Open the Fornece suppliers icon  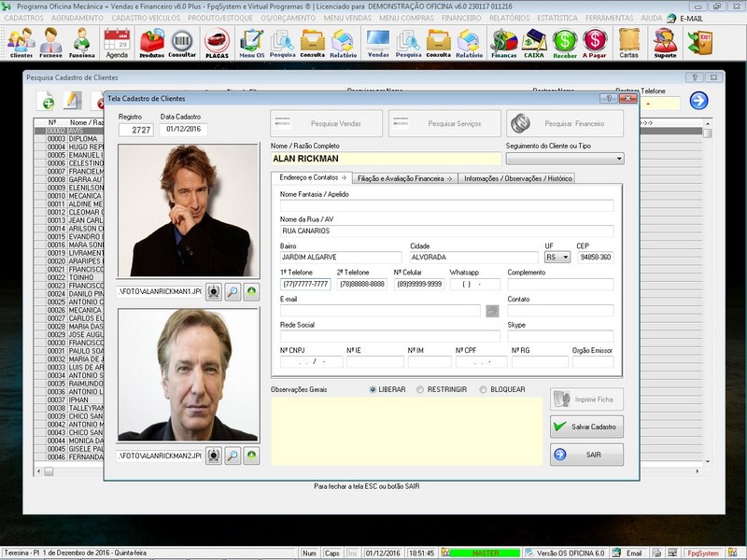50,43
